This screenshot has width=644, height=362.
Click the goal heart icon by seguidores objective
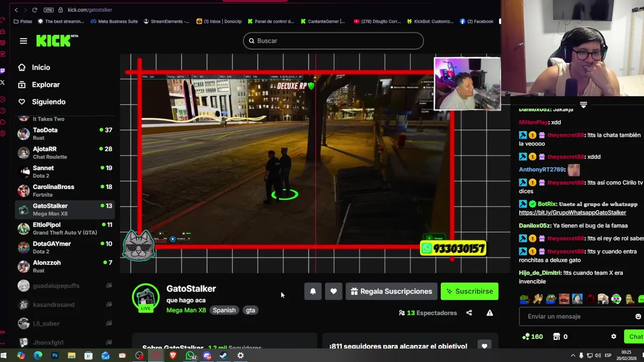click(x=485, y=346)
